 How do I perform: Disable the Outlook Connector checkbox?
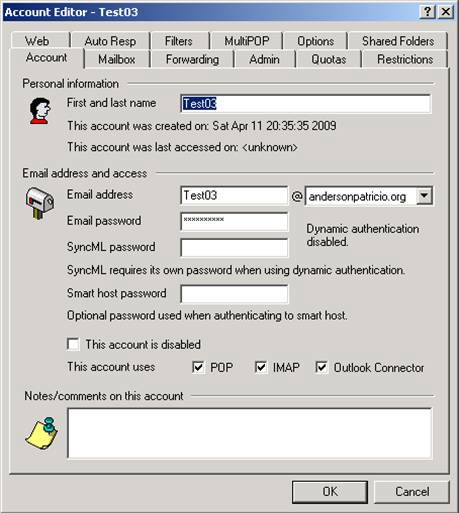click(321, 367)
